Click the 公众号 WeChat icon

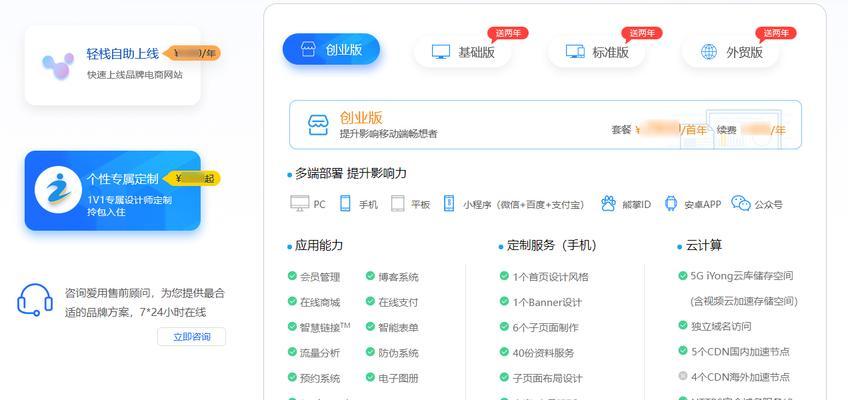coord(740,203)
